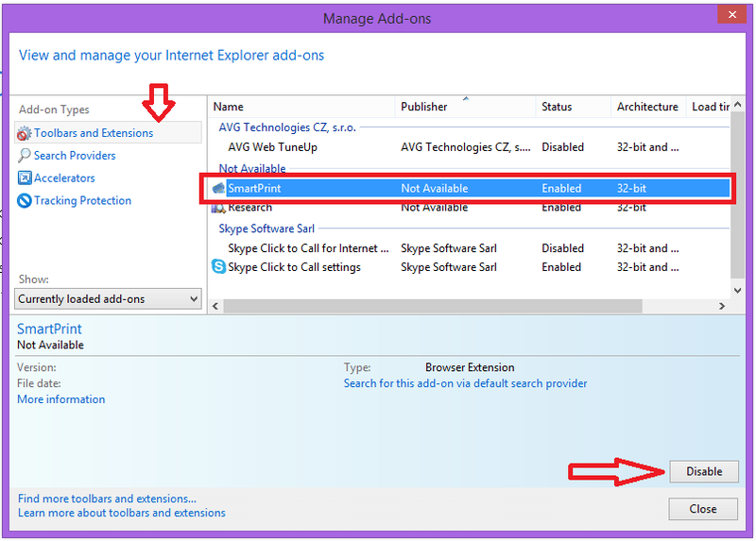This screenshot has height=541, width=756.
Task: Open Find more toolbars and extensions link
Action: point(107,499)
